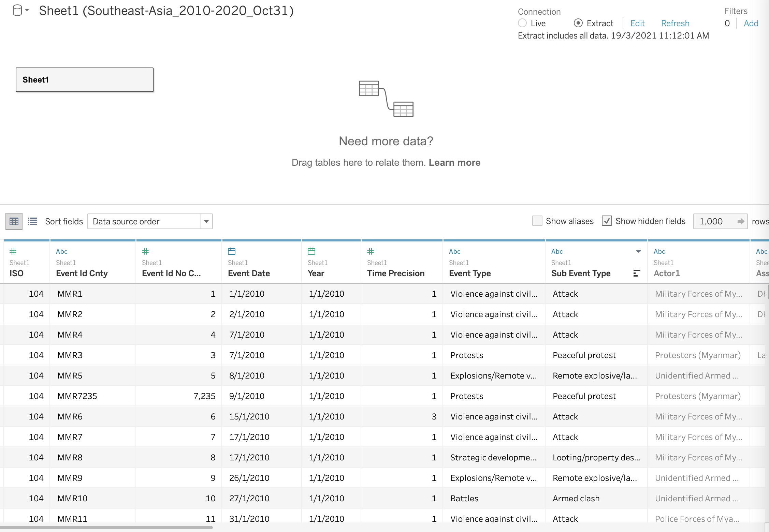
Task: Click the Edit extract link
Action: pyautogui.click(x=637, y=23)
